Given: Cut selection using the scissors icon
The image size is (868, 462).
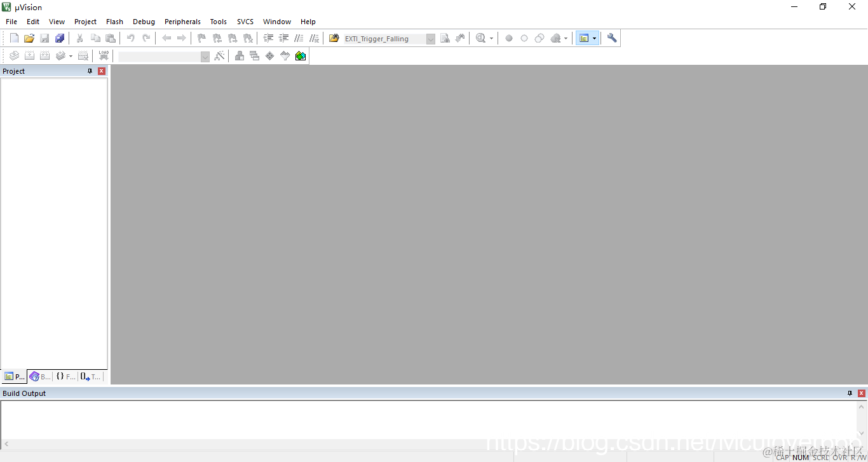Looking at the screenshot, I should coord(80,38).
